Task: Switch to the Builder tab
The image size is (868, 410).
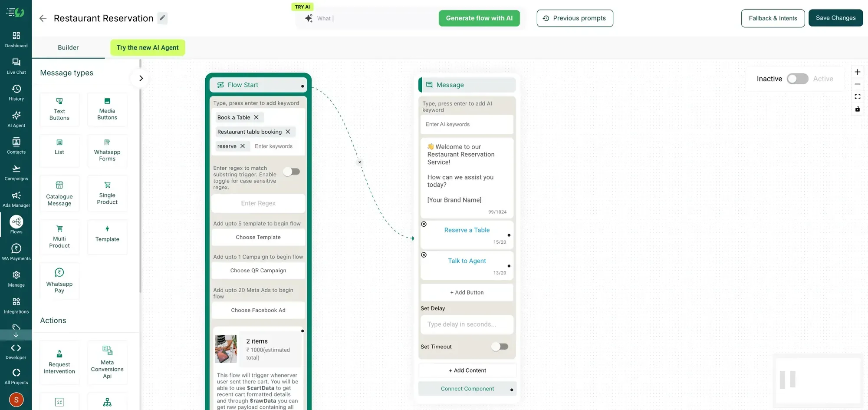Action: pyautogui.click(x=68, y=48)
